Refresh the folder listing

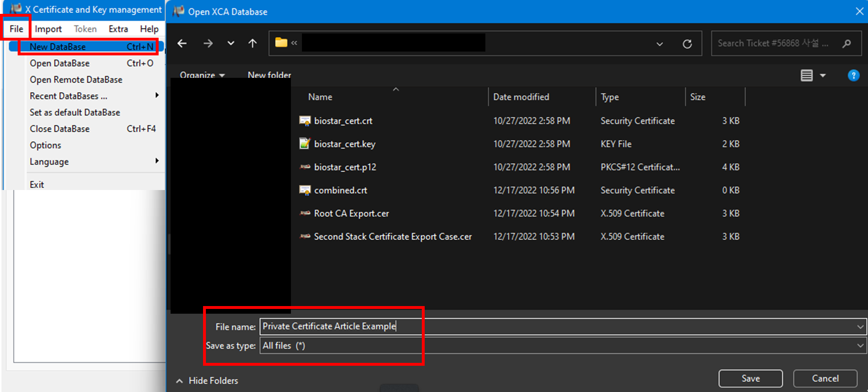[x=687, y=44]
